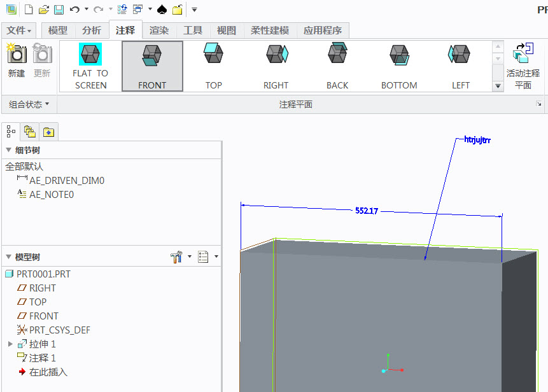
Task: Open the redo history dropdown arrow
Action: 111,9
